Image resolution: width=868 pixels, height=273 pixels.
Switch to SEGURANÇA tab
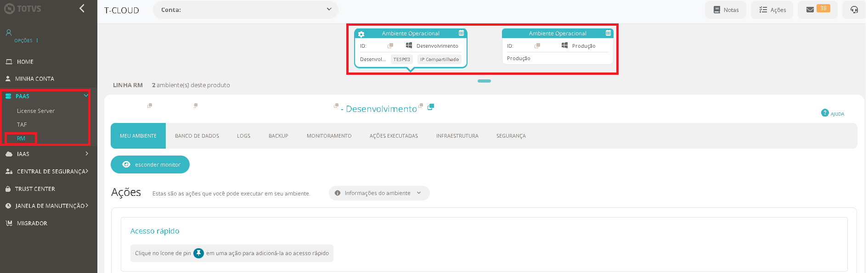pos(511,136)
